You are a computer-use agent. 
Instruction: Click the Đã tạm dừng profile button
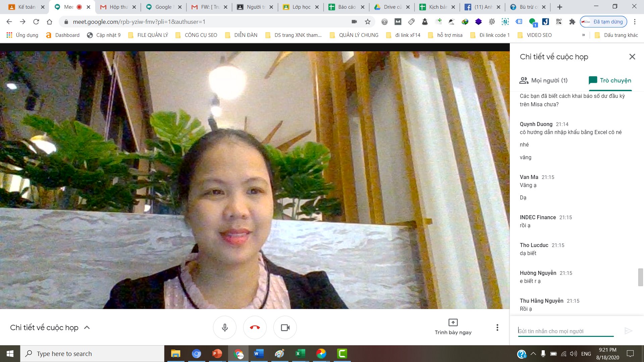603,22
